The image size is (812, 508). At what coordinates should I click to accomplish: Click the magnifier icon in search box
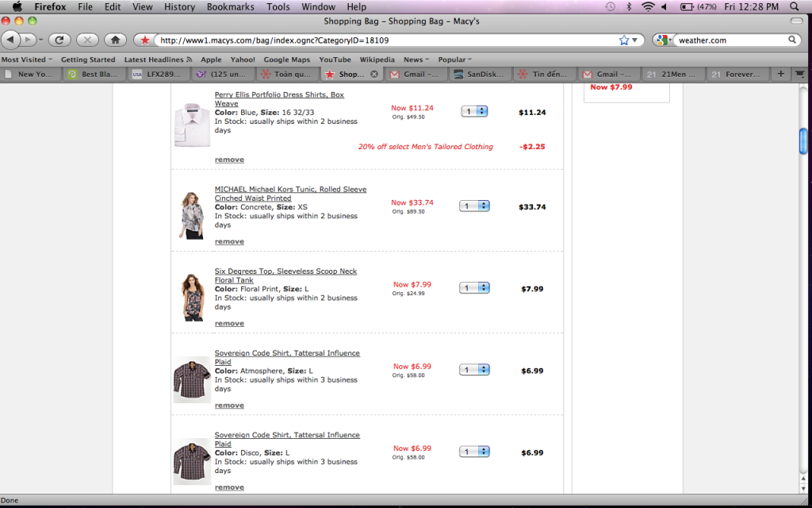coord(792,40)
